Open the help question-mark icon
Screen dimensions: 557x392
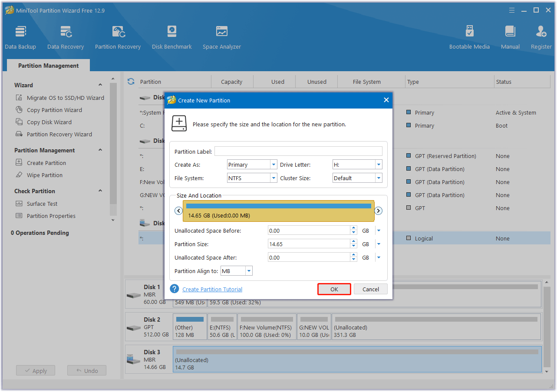click(x=175, y=289)
